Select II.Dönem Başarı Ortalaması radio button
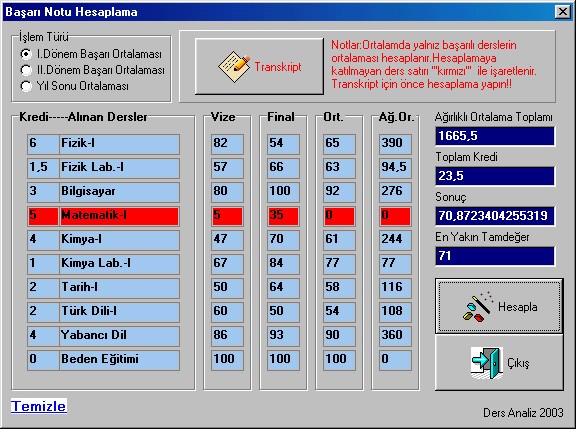The width and height of the screenshot is (576, 429). [26, 70]
